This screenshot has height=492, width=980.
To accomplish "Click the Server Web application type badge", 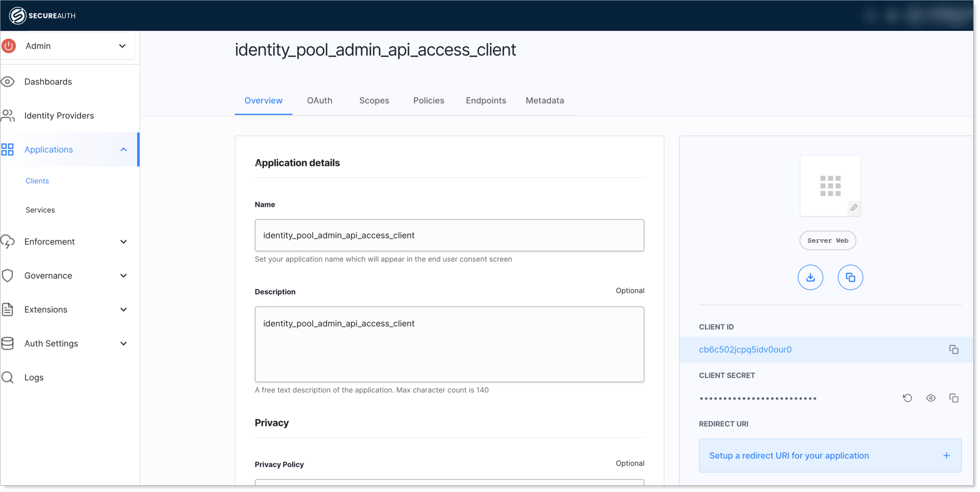I will pos(827,240).
